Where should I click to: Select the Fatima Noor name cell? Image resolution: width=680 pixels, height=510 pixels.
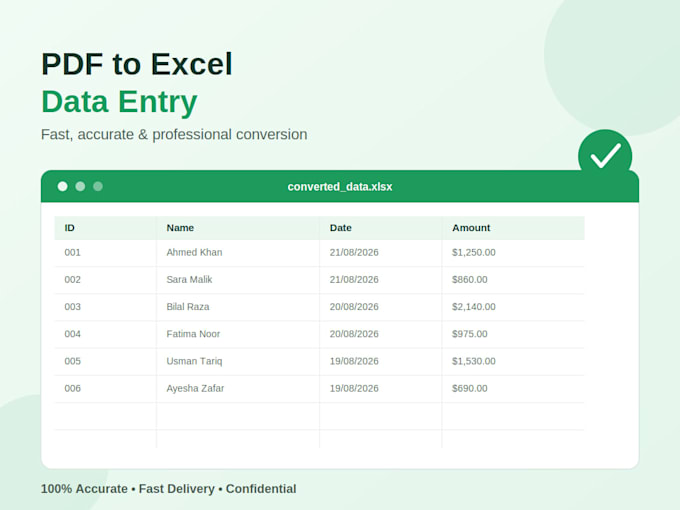(x=238, y=334)
